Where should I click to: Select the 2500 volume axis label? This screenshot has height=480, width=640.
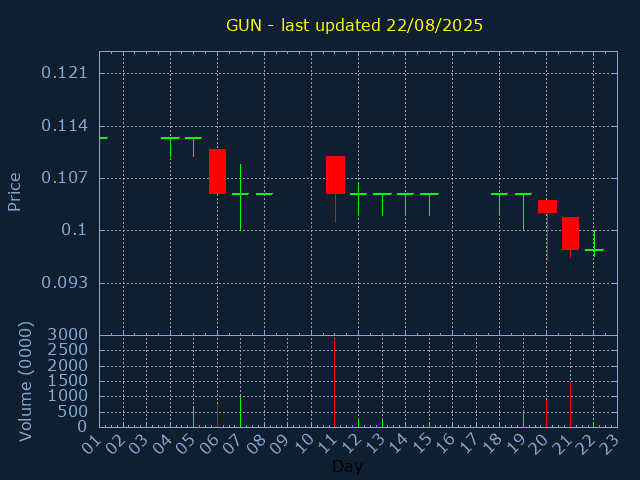(68, 350)
